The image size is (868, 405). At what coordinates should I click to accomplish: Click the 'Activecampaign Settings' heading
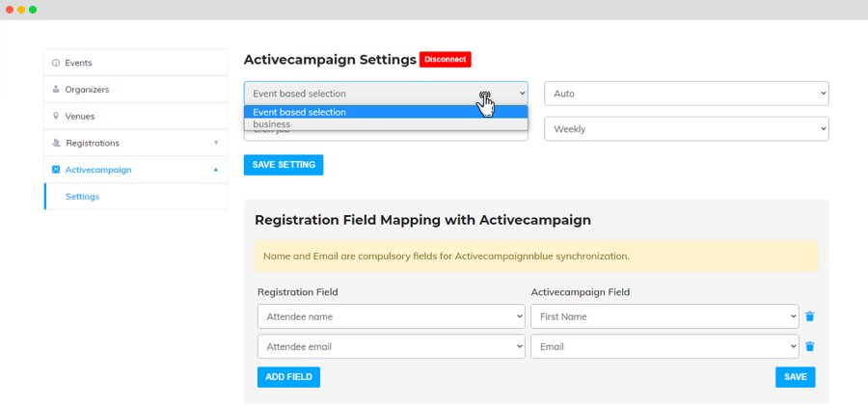(x=330, y=60)
